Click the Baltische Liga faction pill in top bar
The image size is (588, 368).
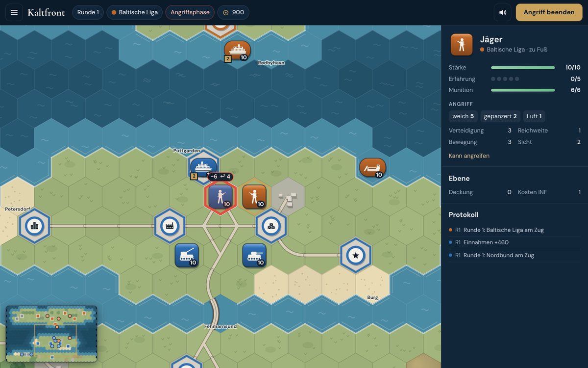[x=134, y=12]
